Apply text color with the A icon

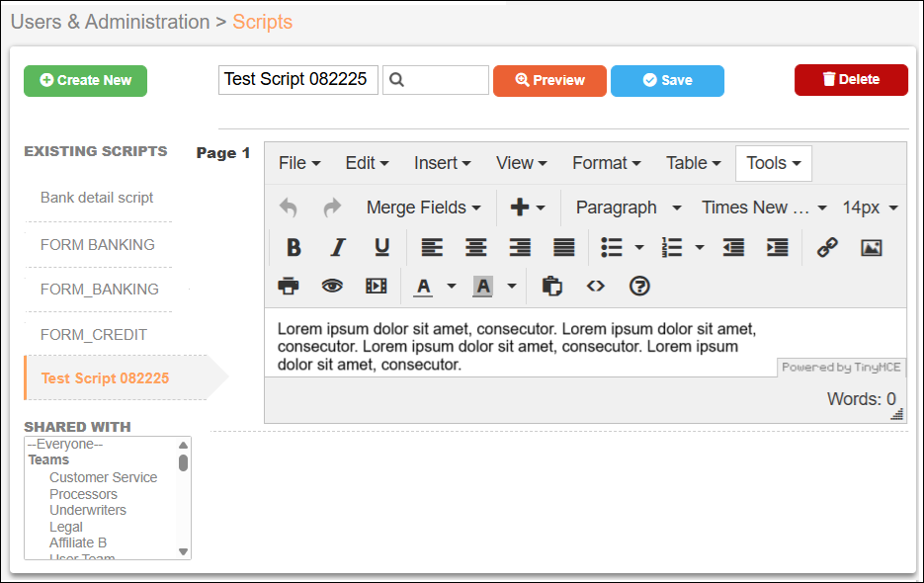423,288
